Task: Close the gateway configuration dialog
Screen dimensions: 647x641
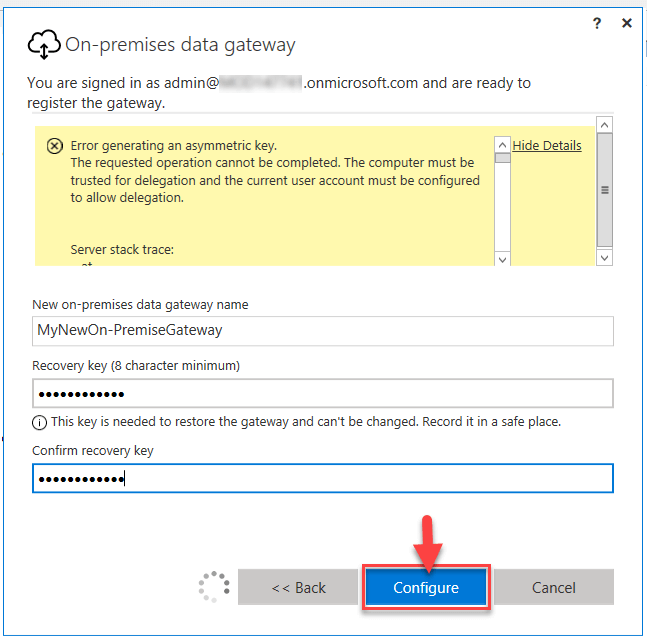Action: click(627, 23)
